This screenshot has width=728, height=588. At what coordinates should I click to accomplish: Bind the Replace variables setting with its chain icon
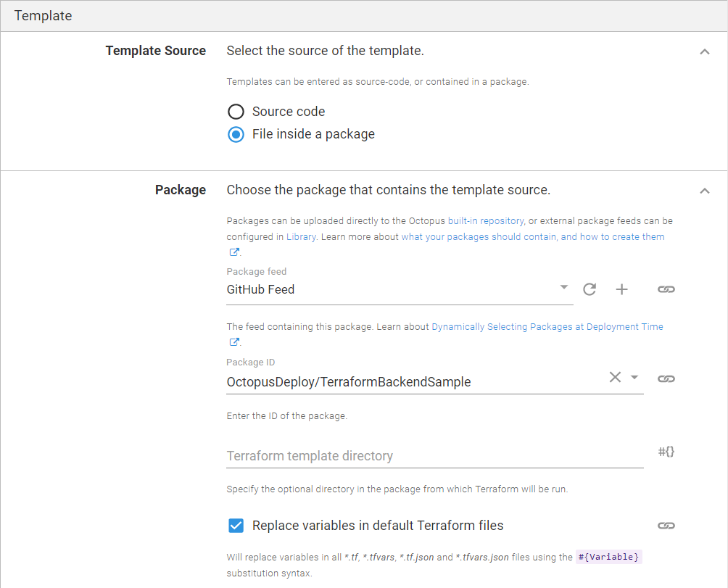666,525
